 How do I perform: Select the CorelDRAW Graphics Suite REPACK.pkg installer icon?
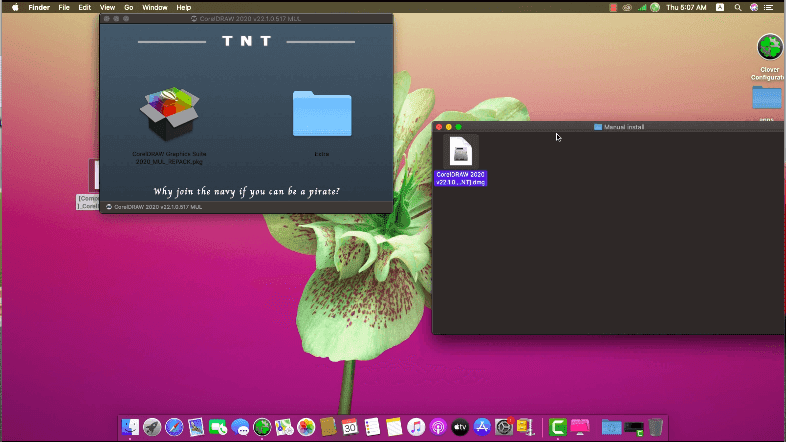click(169, 114)
